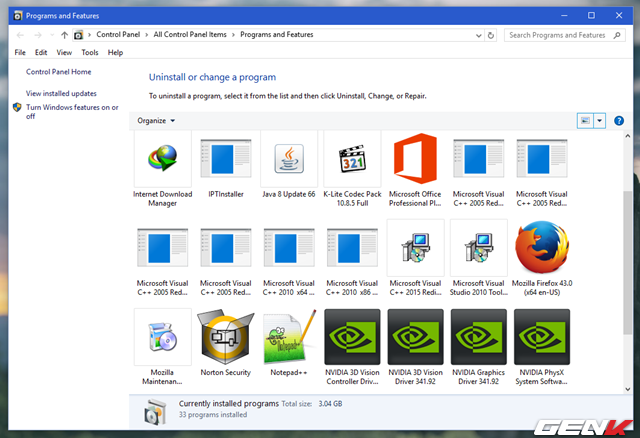640x438 pixels.
Task: Select Microsoft Visual Studio 2010 Tools icon
Action: pos(479,248)
